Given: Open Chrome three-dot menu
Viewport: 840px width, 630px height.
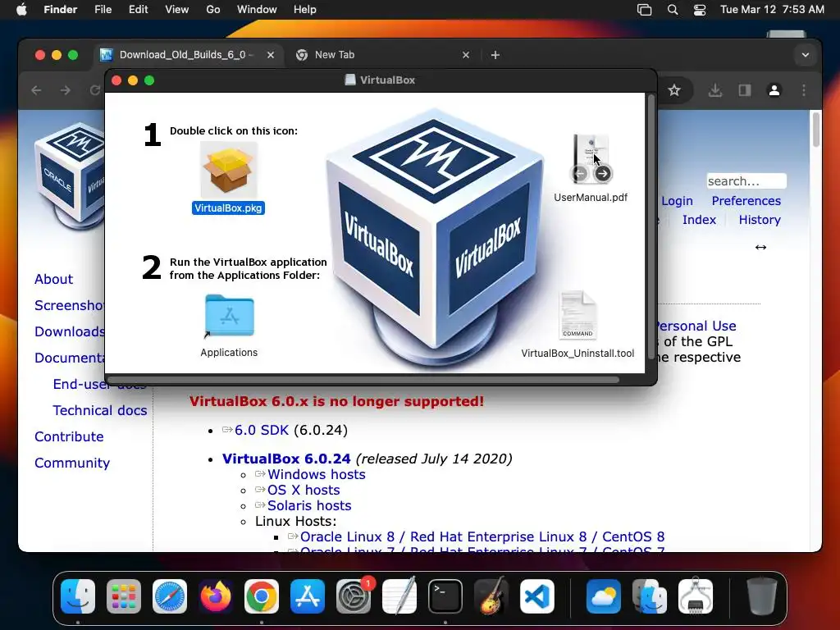Looking at the screenshot, I should coord(804,90).
